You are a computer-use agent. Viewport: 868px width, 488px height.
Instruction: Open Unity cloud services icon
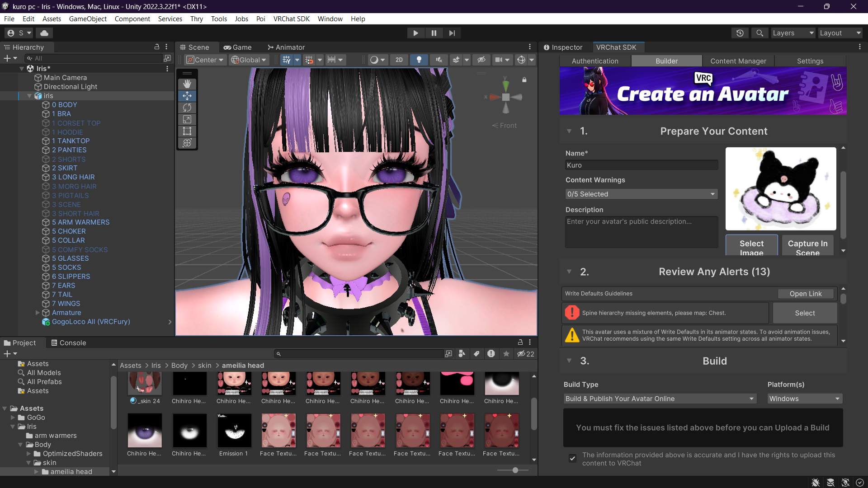coord(44,33)
